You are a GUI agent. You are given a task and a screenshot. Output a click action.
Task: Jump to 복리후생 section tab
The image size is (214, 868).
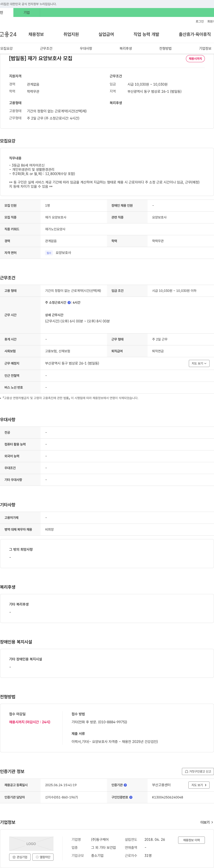coord(126,49)
